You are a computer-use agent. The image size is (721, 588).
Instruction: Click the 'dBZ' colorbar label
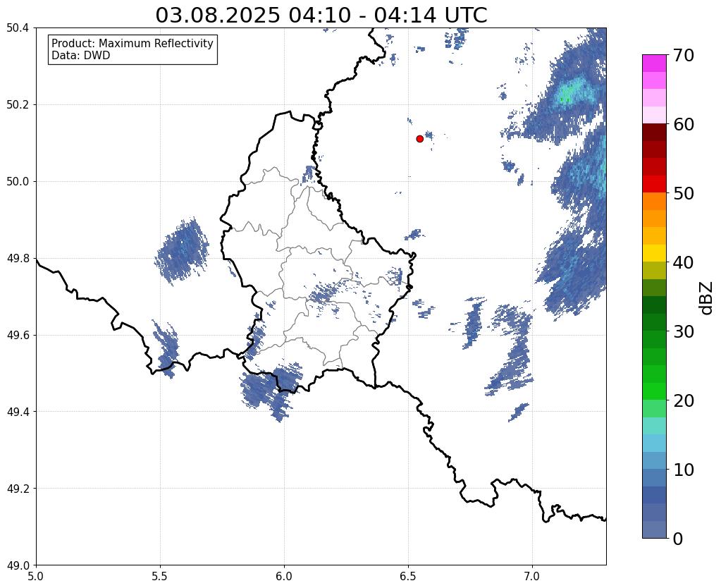click(x=706, y=298)
